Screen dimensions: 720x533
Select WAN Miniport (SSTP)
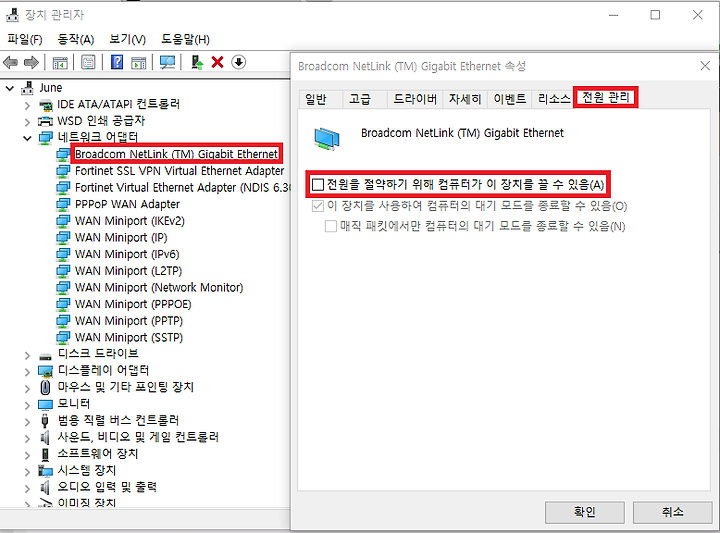coord(129,338)
